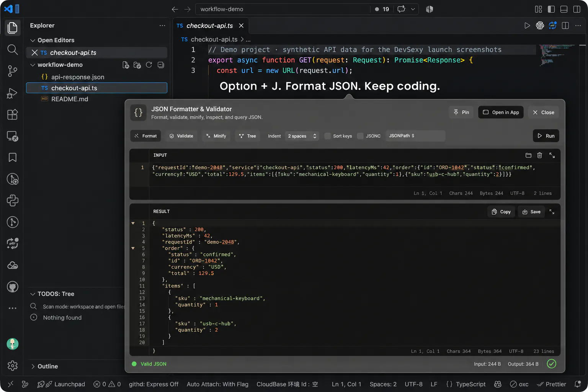Click the Run button
This screenshot has height=392, width=588.
pos(546,136)
